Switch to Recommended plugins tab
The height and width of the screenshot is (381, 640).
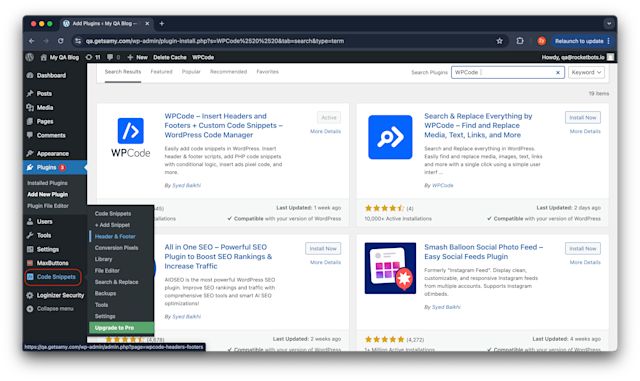229,72
